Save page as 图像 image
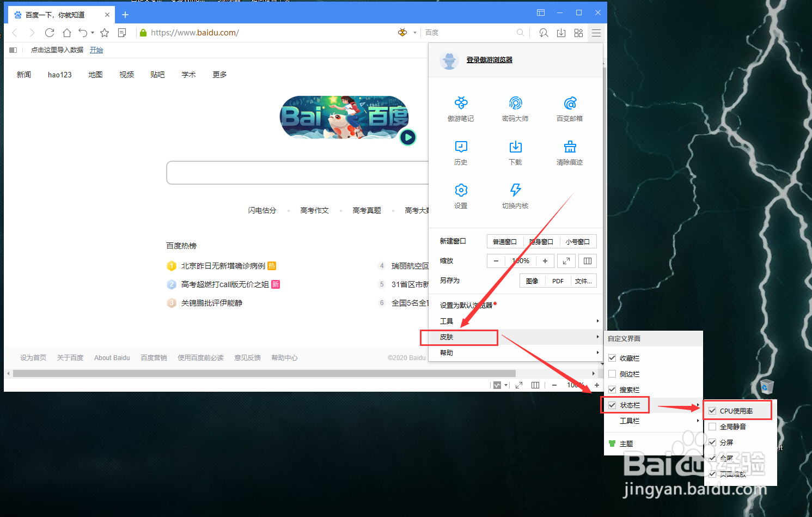 point(533,281)
